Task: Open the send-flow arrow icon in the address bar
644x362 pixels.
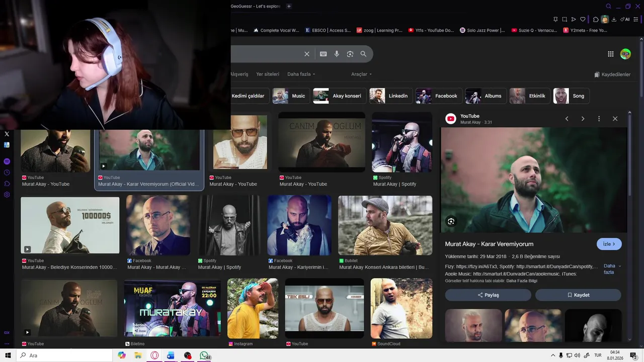Action: click(x=574, y=20)
